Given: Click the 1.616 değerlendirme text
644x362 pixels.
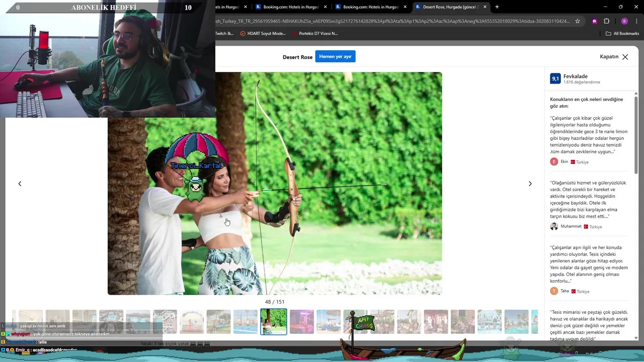Looking at the screenshot, I should coord(582,82).
